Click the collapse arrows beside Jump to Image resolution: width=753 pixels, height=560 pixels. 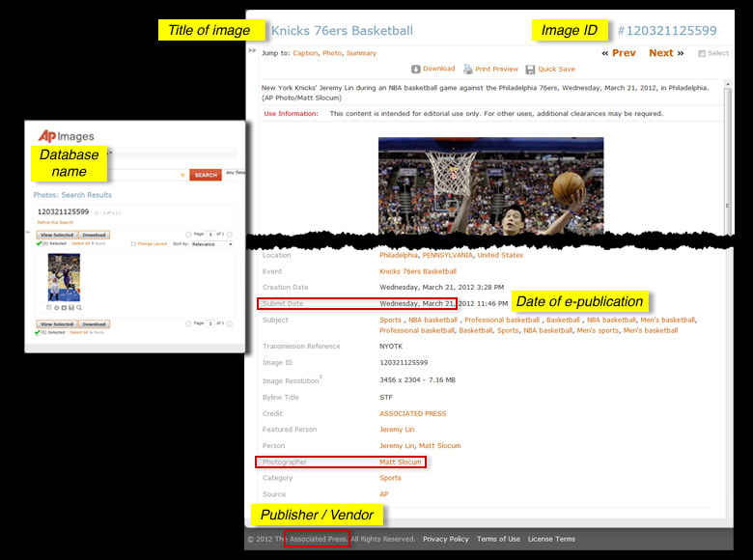pyautogui.click(x=252, y=51)
